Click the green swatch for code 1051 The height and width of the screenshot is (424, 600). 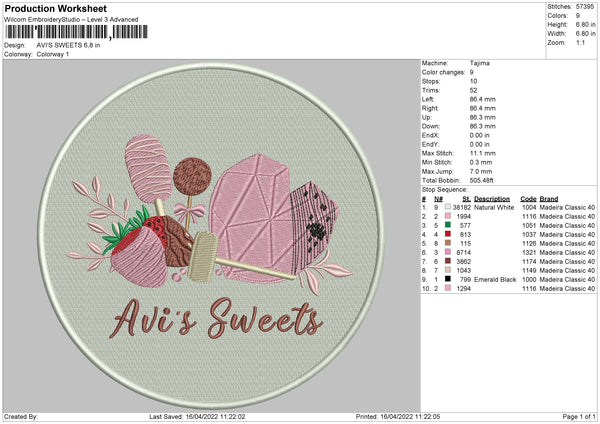pos(448,225)
